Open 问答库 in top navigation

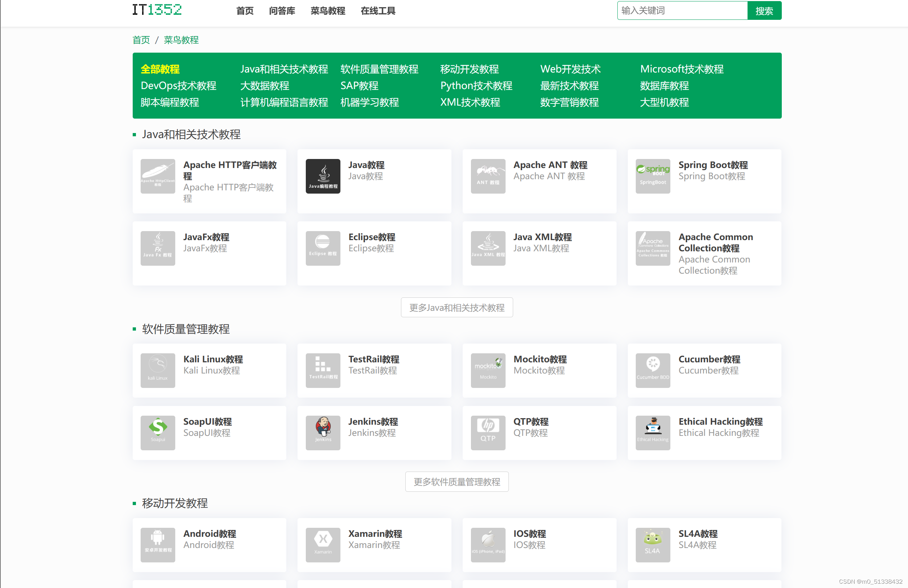(282, 11)
